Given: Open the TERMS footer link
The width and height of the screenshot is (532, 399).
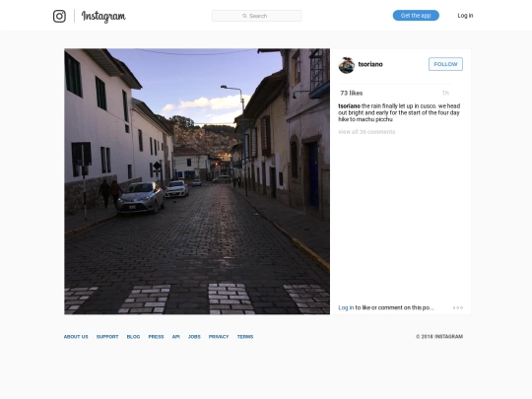Looking at the screenshot, I should click(x=245, y=337).
